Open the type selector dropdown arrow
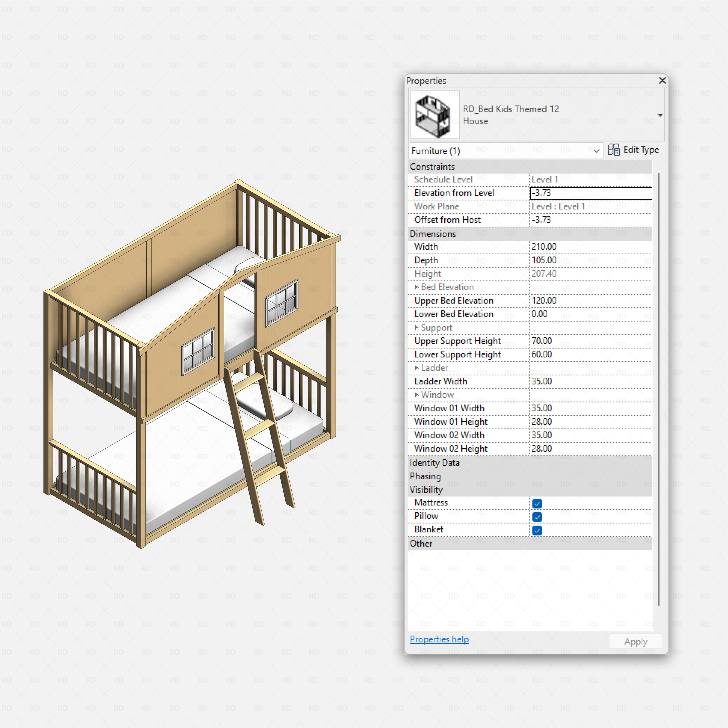Viewport: 728px width, 728px height. coord(660,115)
